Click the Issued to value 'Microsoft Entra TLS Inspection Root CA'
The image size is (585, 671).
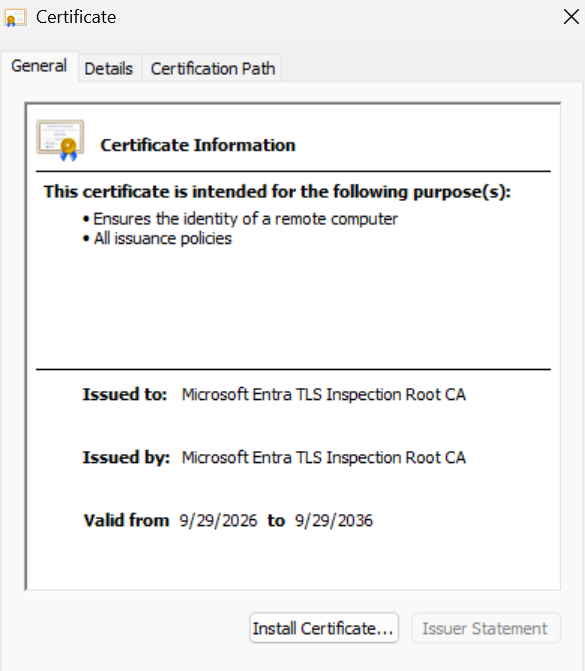click(324, 394)
